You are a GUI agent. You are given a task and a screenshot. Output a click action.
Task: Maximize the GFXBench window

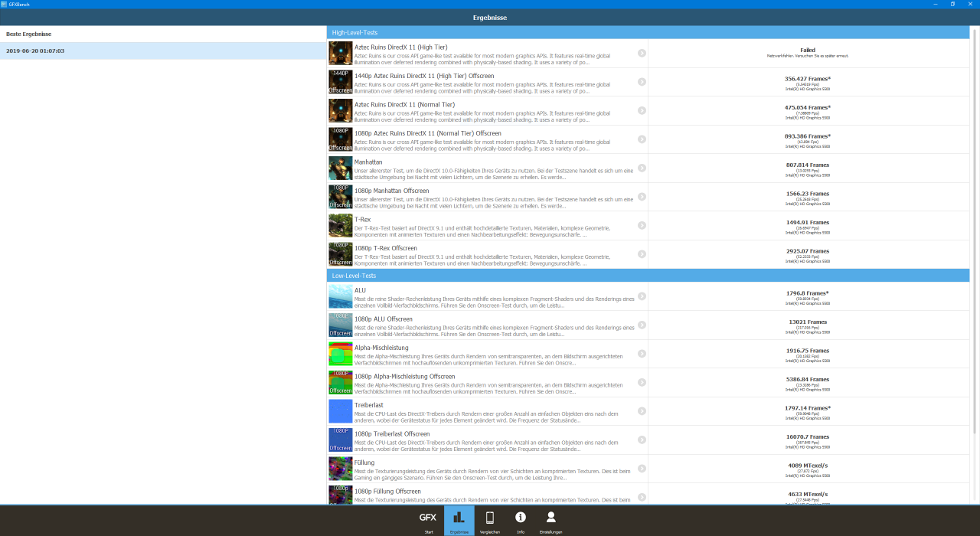click(x=952, y=4)
